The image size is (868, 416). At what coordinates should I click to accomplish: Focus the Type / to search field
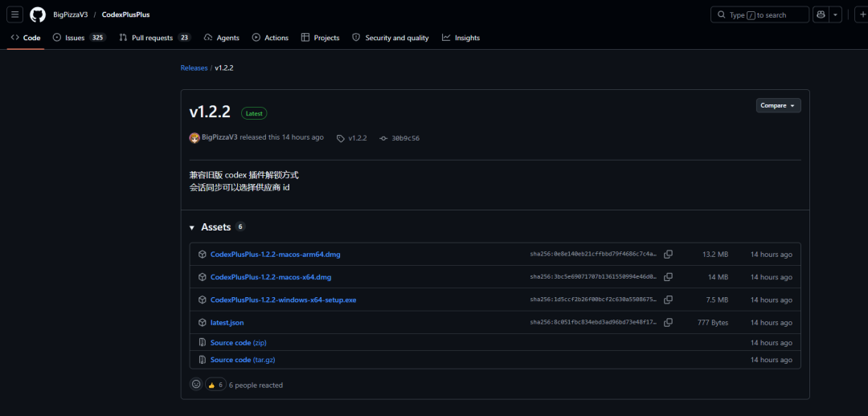759,15
